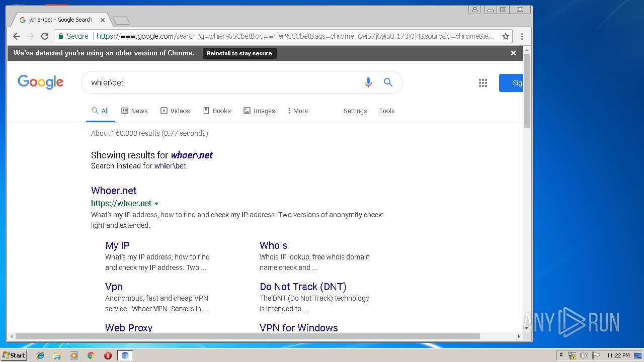The width and height of the screenshot is (644, 362).
Task: Reload the current Google page
Action: pos(45,36)
